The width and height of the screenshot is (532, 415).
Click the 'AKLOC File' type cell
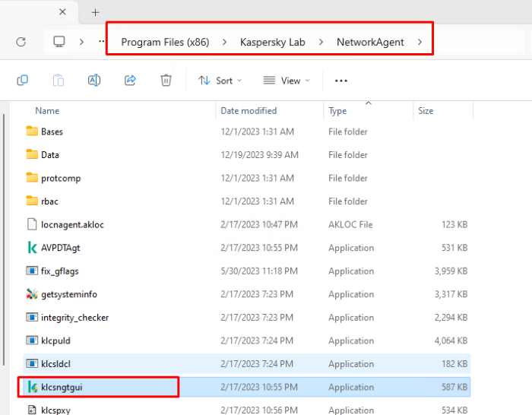point(350,225)
